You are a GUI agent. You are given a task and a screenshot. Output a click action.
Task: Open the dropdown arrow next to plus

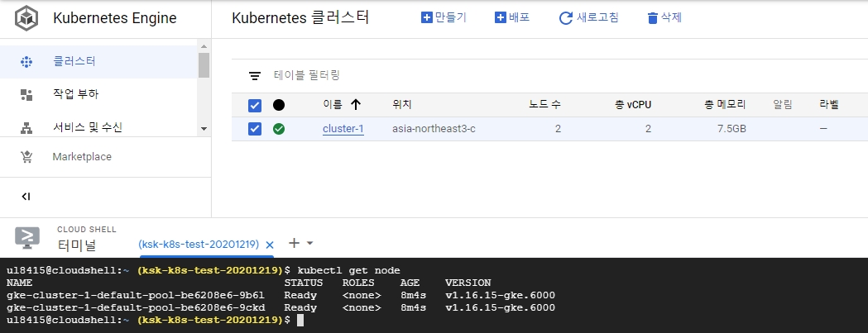point(310,244)
